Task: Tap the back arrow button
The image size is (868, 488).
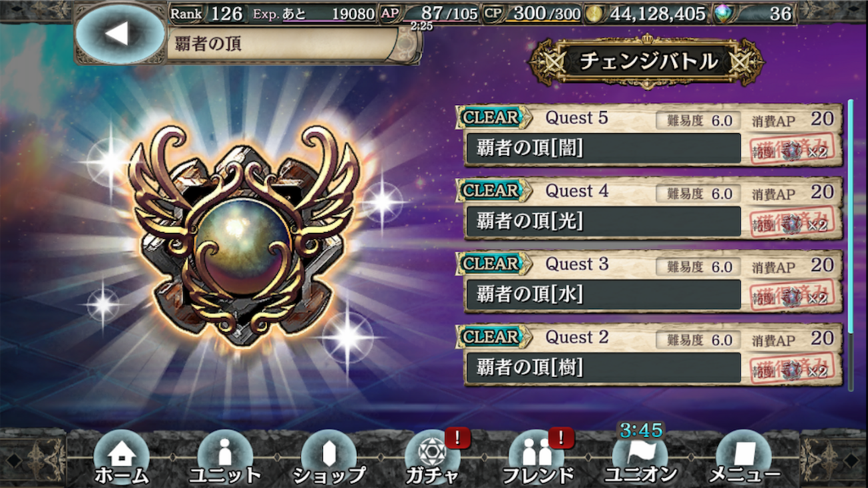Action: pos(120,33)
